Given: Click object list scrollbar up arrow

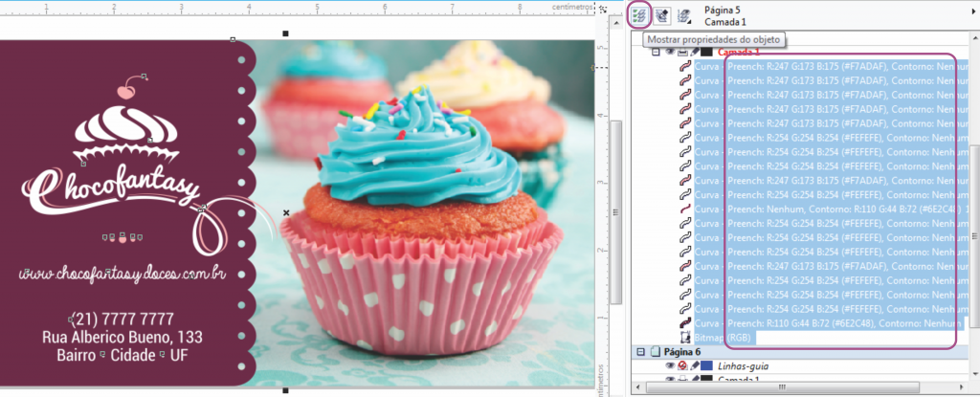Looking at the screenshot, I should tap(974, 40).
